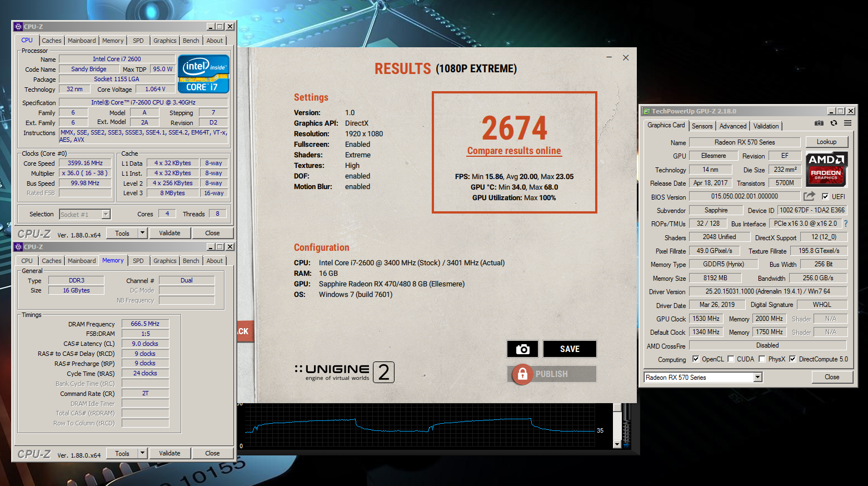Click GPU-Z title bar app icon
Image resolution: width=868 pixels, height=486 pixels.
click(x=646, y=111)
